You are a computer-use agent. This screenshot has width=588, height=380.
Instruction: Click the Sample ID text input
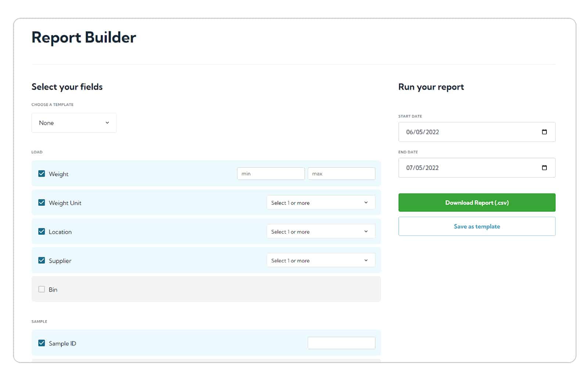(341, 343)
